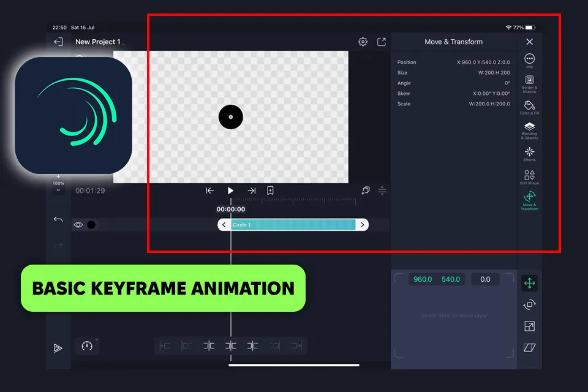
Task: Click right chevron on Circle 1 clip
Action: (x=363, y=225)
